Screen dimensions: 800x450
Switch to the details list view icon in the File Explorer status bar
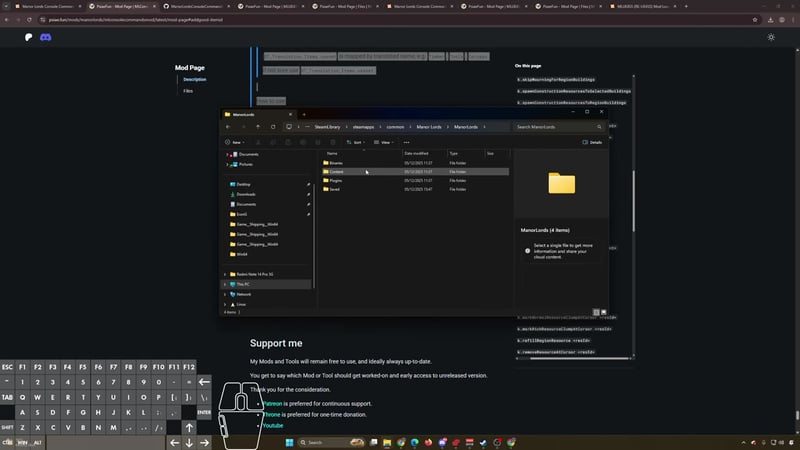(x=596, y=312)
